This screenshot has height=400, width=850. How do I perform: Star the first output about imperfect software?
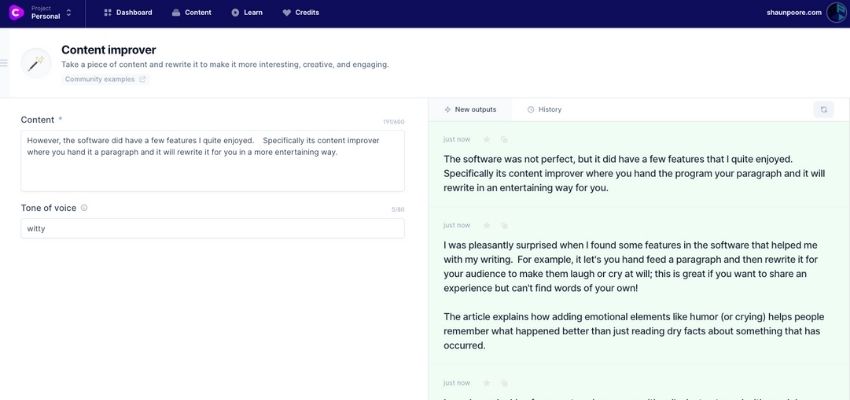(x=487, y=139)
